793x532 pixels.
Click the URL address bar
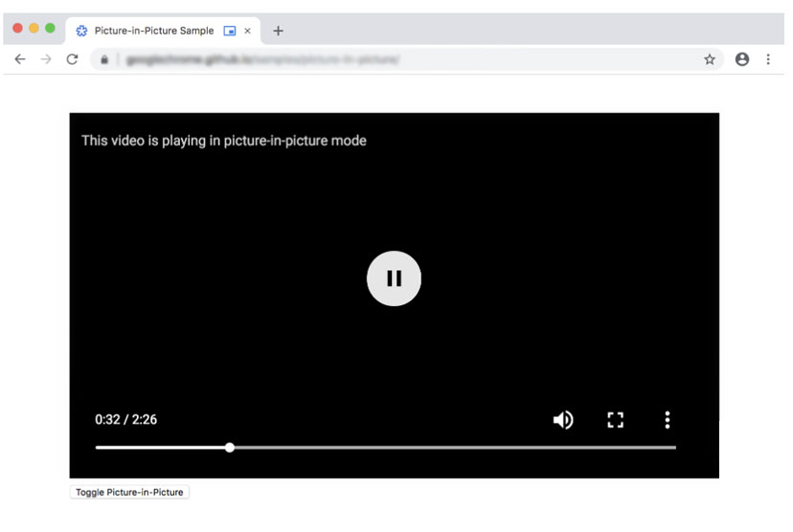point(407,59)
